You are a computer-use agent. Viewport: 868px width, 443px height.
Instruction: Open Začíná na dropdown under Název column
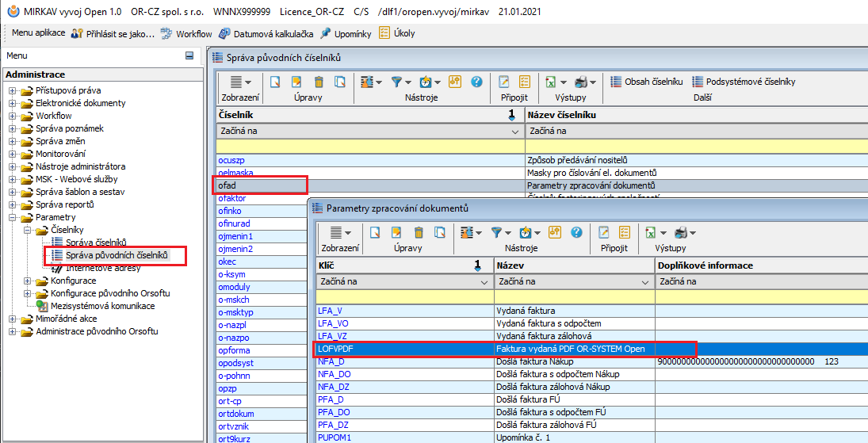tap(644, 281)
